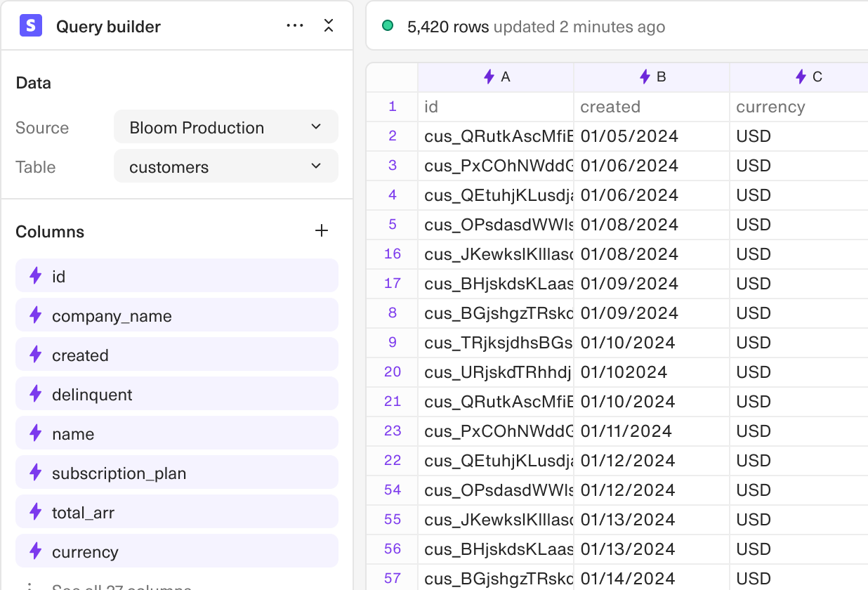Click lightning icon beside name column
The width and height of the screenshot is (868, 590).
click(x=36, y=433)
